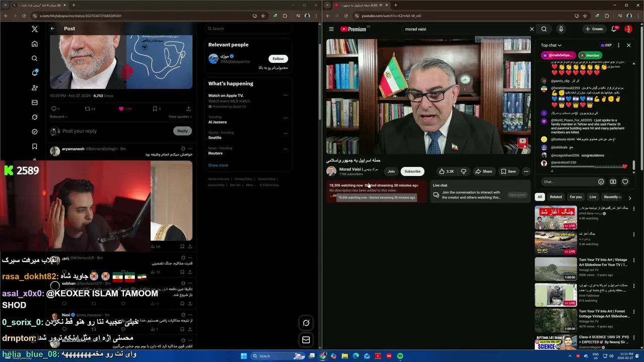Expand the Relevant reply sort dropdown
The height and width of the screenshot is (362, 644).
[58, 117]
